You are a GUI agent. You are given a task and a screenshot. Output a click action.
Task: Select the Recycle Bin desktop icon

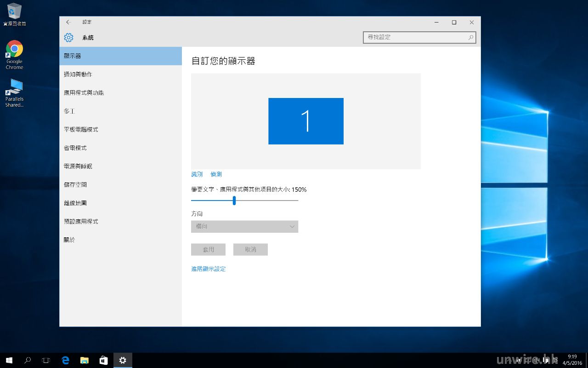pyautogui.click(x=14, y=12)
